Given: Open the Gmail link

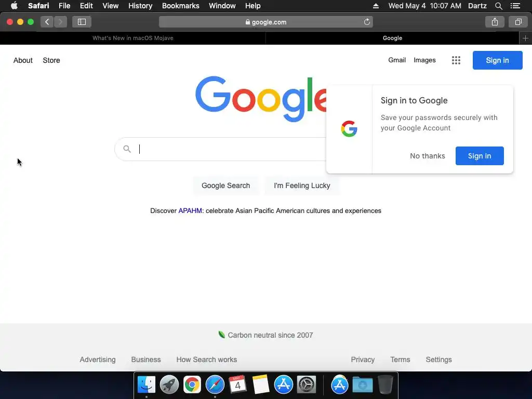Looking at the screenshot, I should [397, 60].
